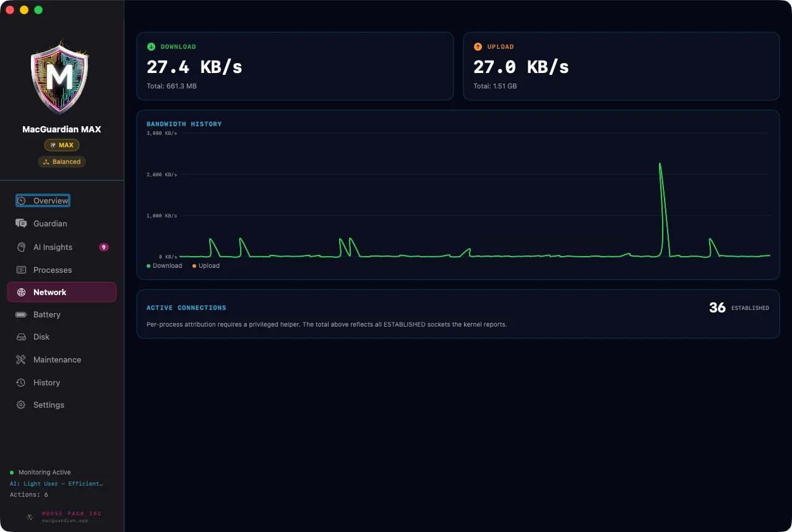The image size is (792, 532).
Task: Click the Overview gauge icon
Action: pyautogui.click(x=21, y=200)
